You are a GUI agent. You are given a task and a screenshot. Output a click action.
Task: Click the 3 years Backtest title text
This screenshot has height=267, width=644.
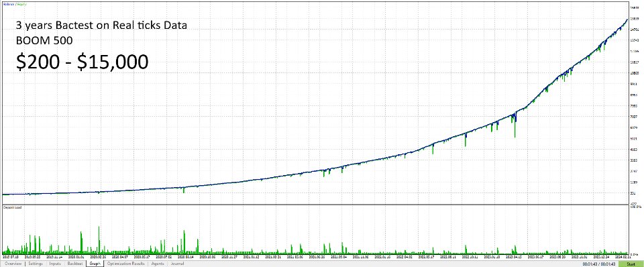click(101, 26)
